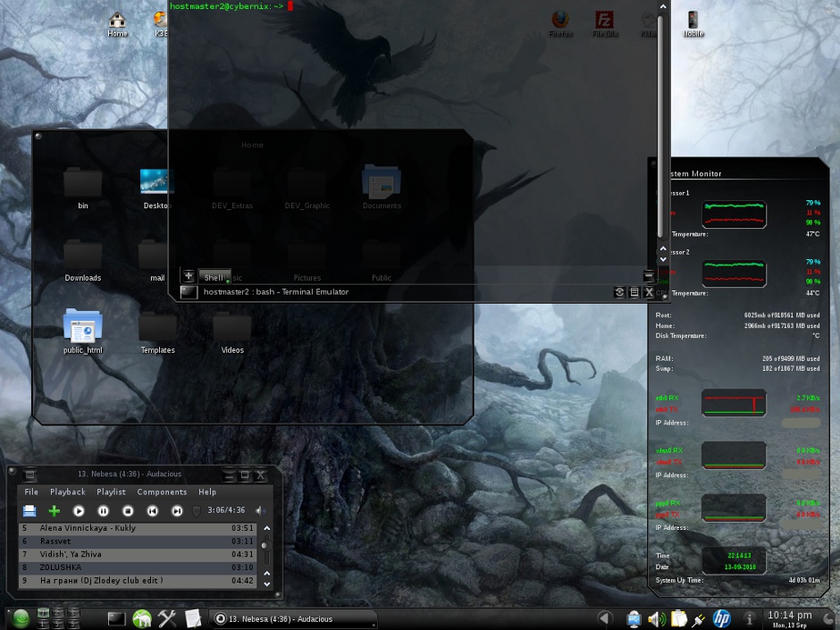This screenshot has height=630, width=840.
Task: Select the Rassvet track in playlist
Action: 138,541
